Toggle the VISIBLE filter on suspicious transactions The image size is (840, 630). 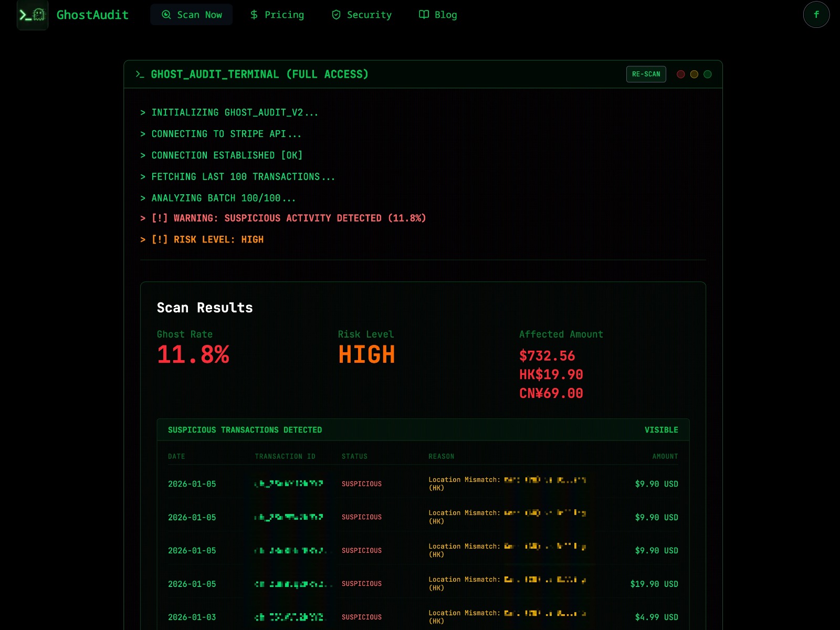(661, 430)
